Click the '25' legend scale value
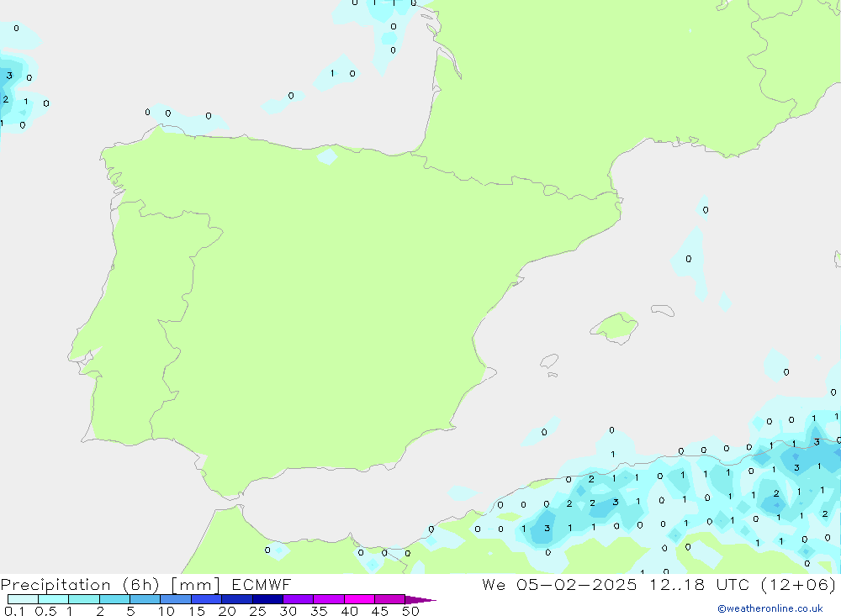Screen dimensions: 841x616 tap(257, 611)
